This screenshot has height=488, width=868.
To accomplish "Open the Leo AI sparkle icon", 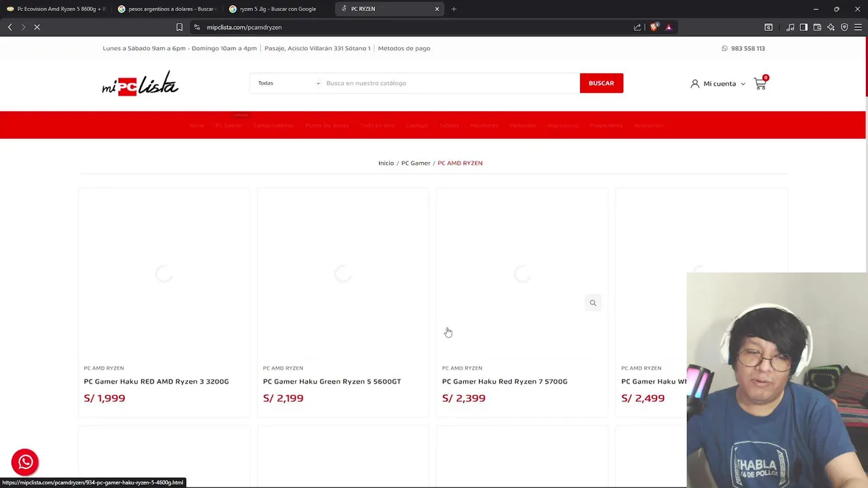I will click(831, 27).
